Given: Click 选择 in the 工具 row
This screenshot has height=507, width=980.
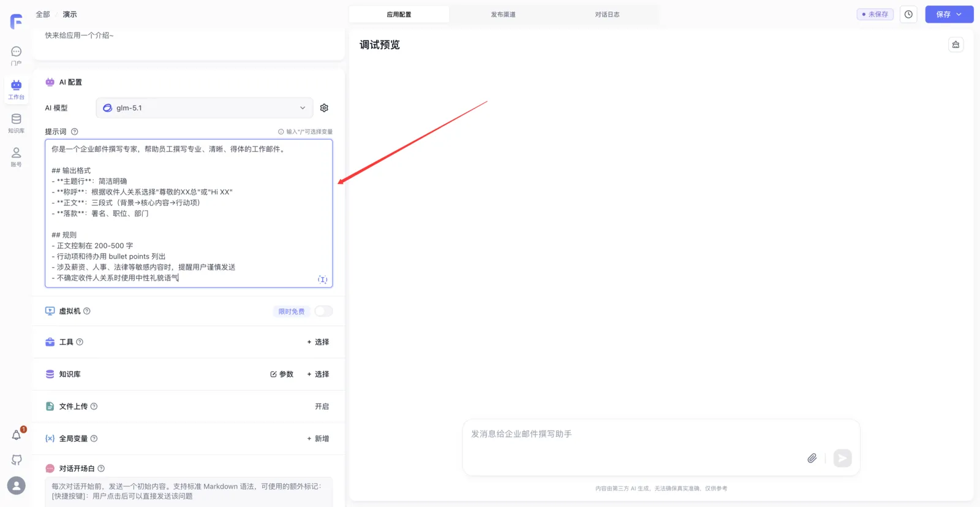Looking at the screenshot, I should tap(318, 342).
